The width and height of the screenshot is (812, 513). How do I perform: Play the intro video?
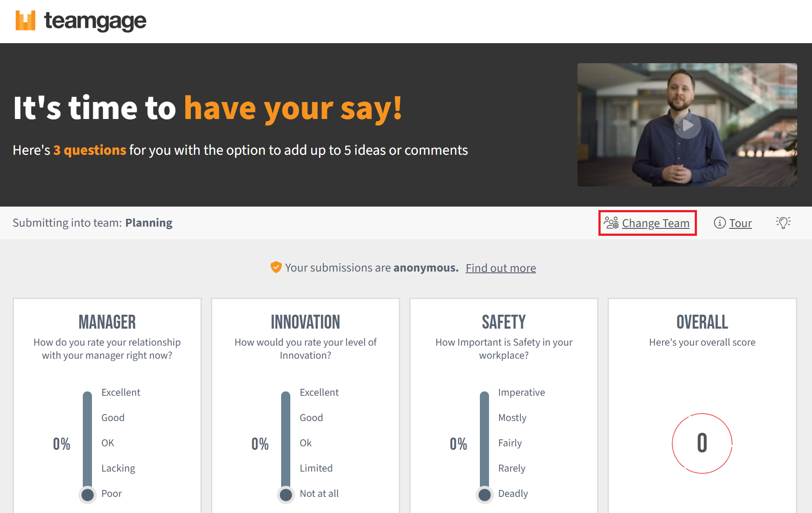687,125
